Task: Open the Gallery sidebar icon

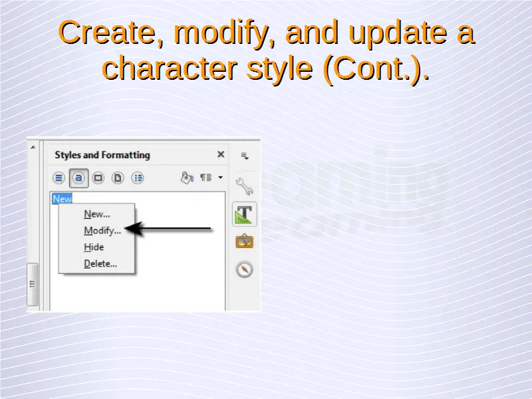Action: click(x=244, y=241)
